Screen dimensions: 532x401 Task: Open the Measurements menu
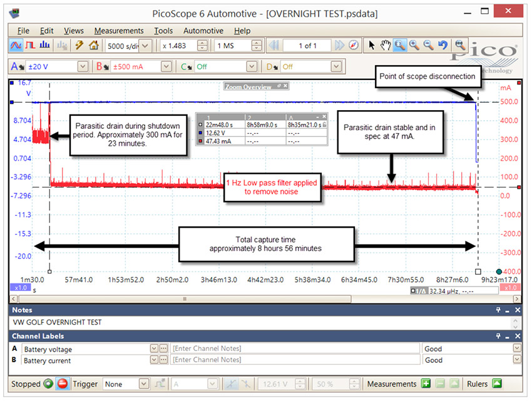click(x=119, y=31)
